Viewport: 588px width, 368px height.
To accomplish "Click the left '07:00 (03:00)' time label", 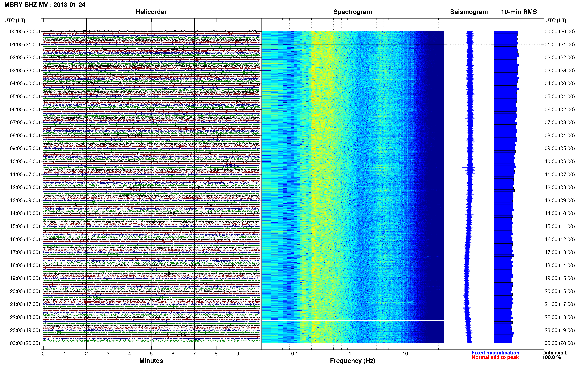I will point(25,122).
